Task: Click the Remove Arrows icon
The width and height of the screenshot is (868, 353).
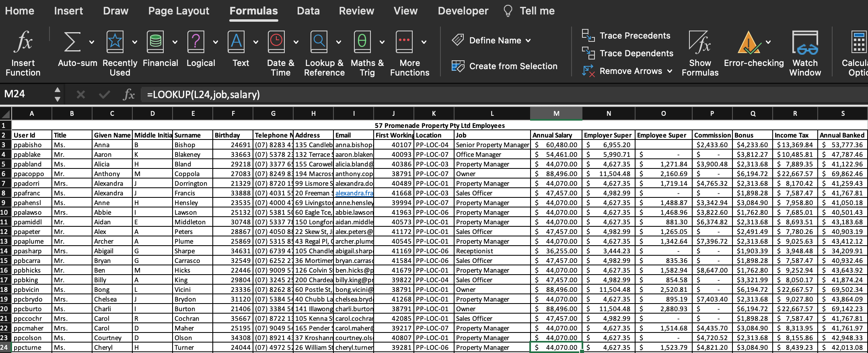Action: 588,71
